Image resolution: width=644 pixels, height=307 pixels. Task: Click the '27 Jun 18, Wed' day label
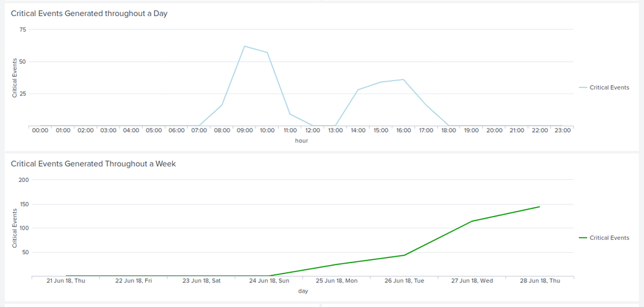(472, 281)
